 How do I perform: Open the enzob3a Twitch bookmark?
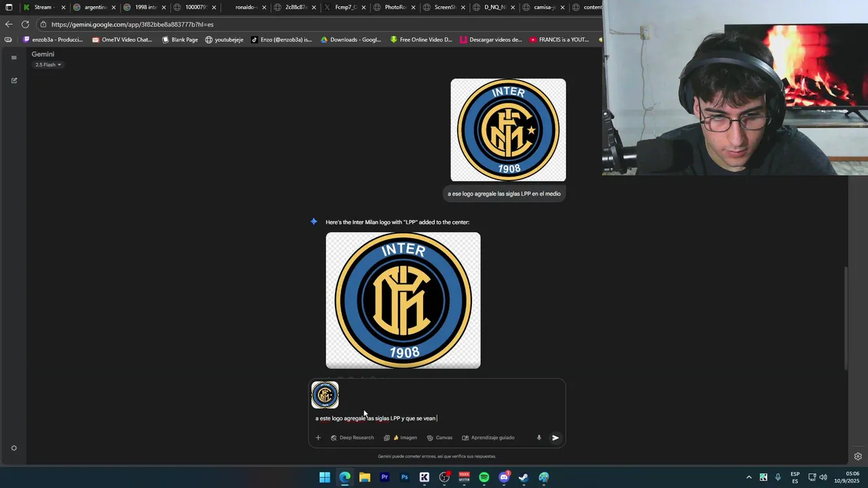(x=53, y=40)
